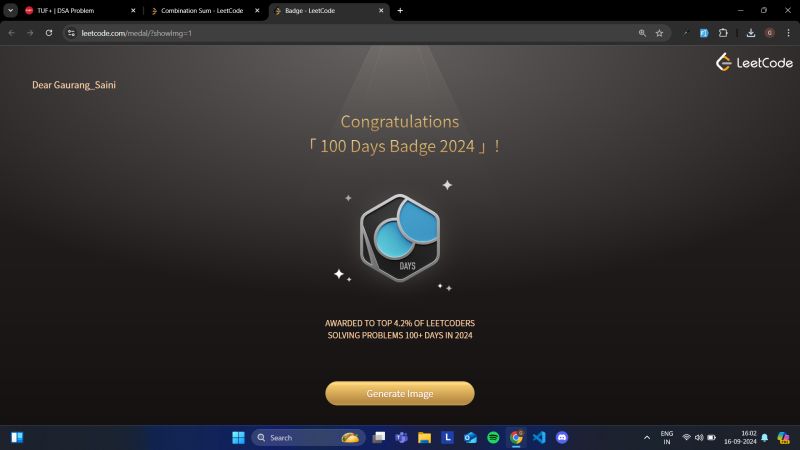Click the Awarded to Top 4.2% line

click(x=399, y=323)
